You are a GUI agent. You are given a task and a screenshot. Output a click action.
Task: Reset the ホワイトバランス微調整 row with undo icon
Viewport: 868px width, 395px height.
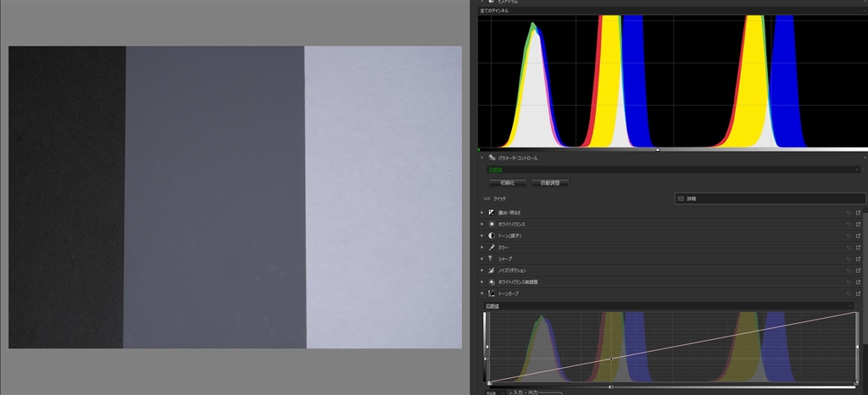849,282
